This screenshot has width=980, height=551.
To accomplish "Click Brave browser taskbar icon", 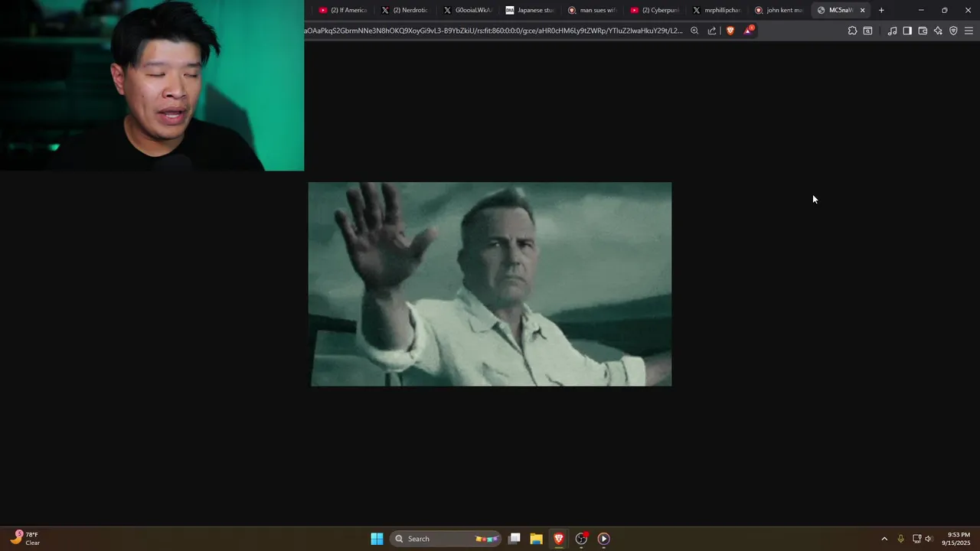I will [559, 539].
